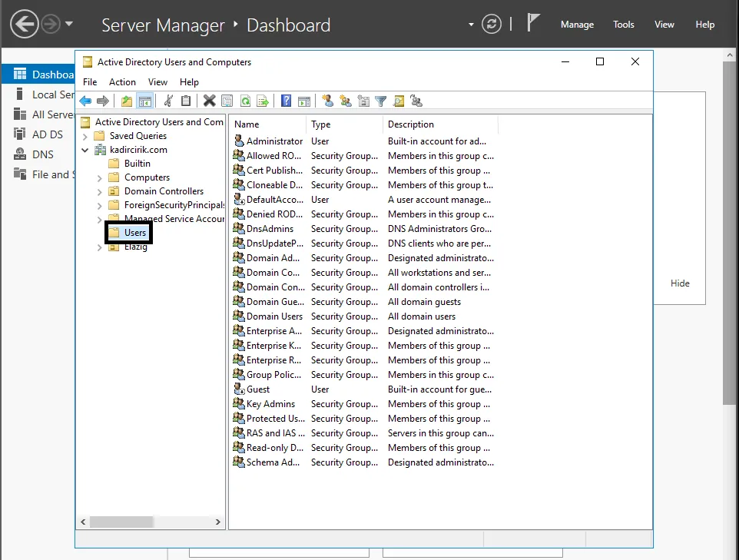Click Server Manager vertical scrollbar up arrow
This screenshot has width=739, height=560.
pos(729,55)
